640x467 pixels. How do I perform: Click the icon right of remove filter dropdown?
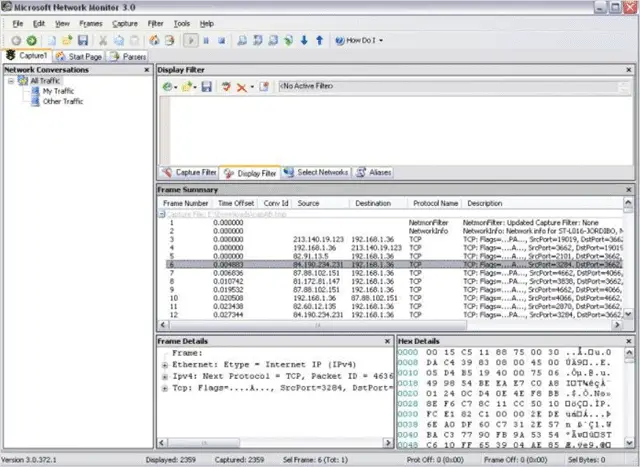click(x=264, y=87)
